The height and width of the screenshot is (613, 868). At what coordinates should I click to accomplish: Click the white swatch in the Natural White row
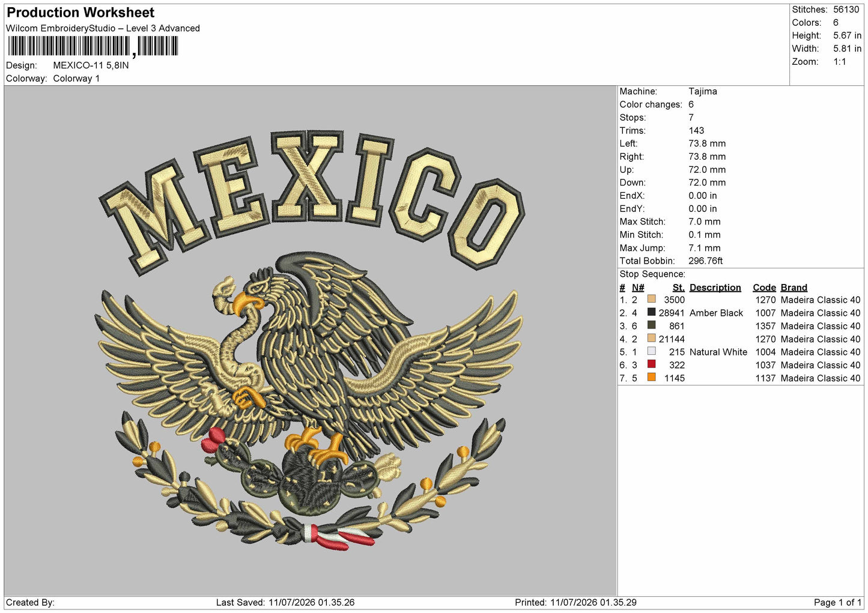point(652,351)
